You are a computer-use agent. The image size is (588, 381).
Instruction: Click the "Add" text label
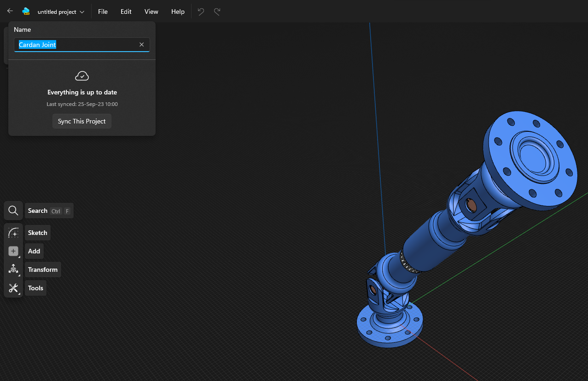click(x=34, y=251)
